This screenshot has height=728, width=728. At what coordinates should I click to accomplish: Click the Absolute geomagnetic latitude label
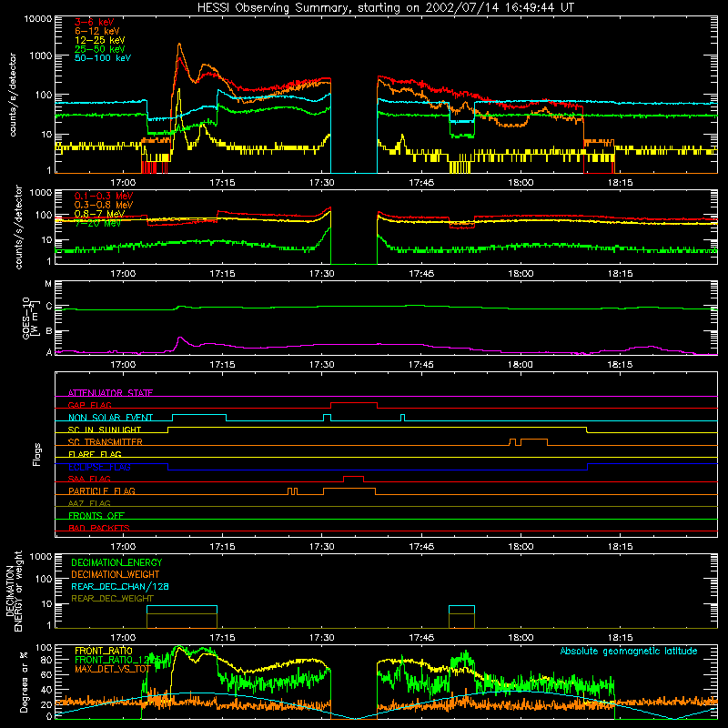629,651
